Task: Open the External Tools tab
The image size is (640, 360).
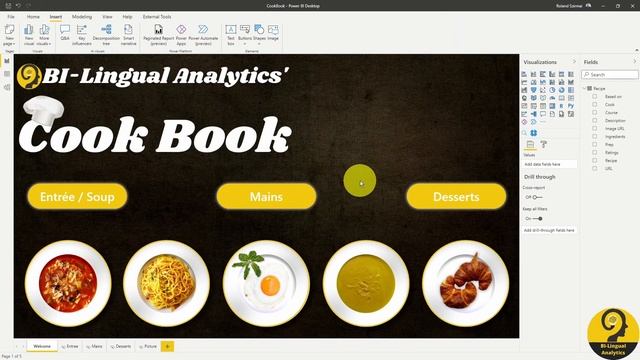Action: click(157, 17)
